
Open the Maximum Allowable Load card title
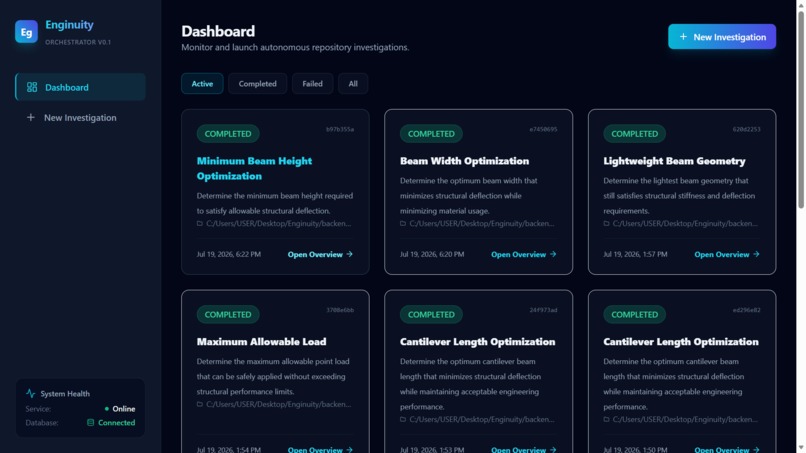261,341
